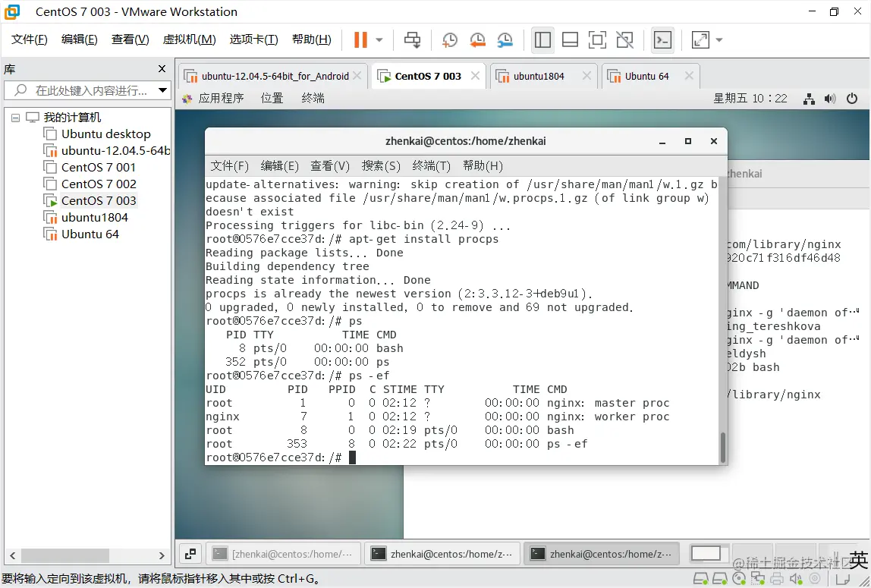
Task: Close the ubuntu-12.04.5-64bit_for_Android tab
Action: tap(357, 76)
